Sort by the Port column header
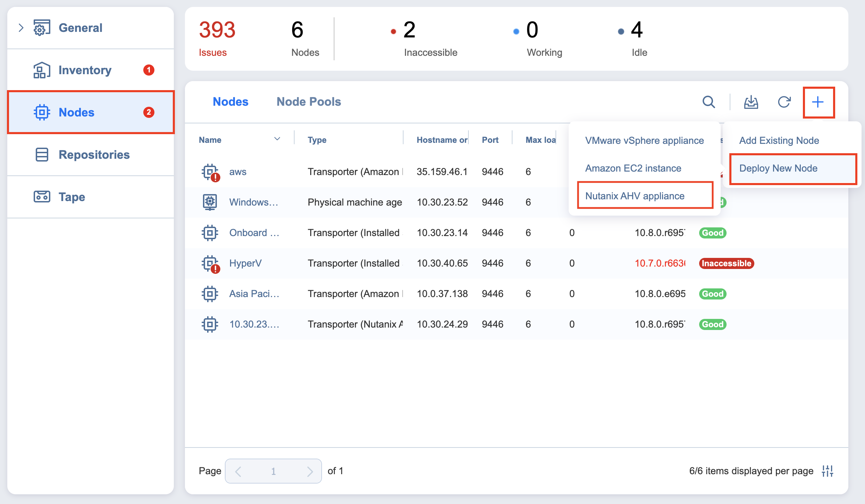Image resolution: width=865 pixels, height=504 pixels. coord(490,140)
